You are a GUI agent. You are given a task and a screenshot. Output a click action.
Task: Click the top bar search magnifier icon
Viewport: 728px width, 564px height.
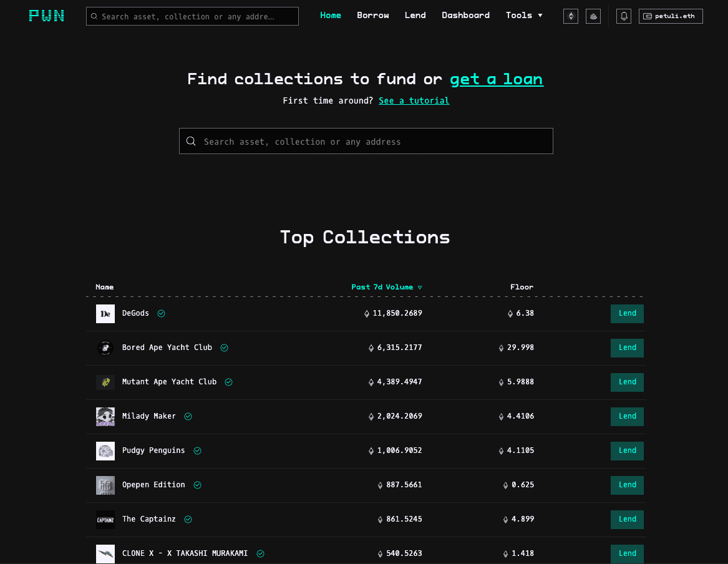pyautogui.click(x=94, y=16)
